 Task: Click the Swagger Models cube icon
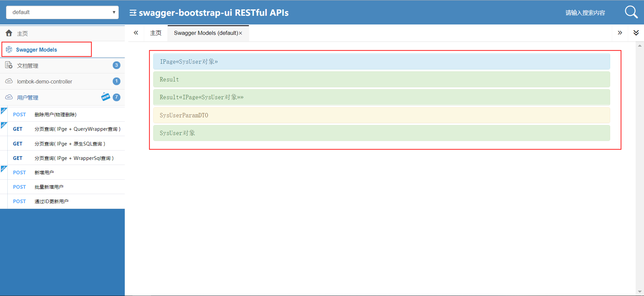tap(9, 50)
